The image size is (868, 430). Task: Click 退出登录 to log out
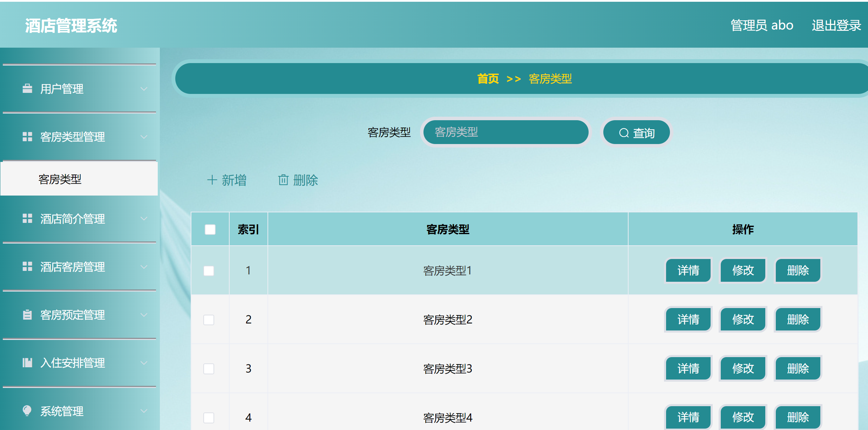click(x=836, y=25)
